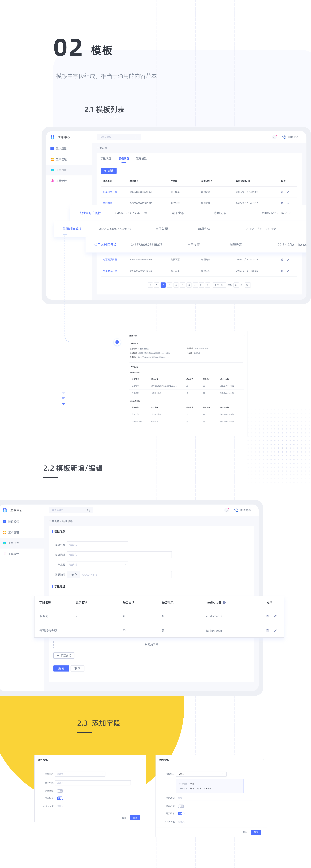Click 取消 next to the 提交 button
The width and height of the screenshot is (311, 868).
coord(77,669)
